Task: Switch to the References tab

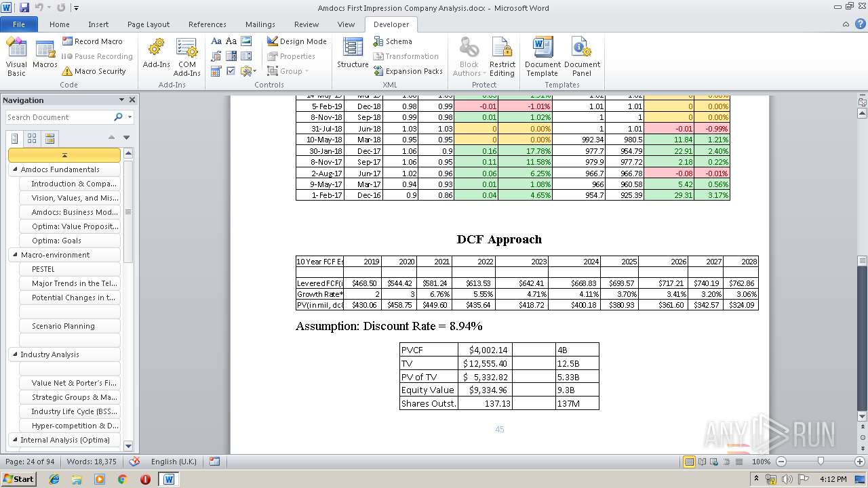Action: pyautogui.click(x=208, y=24)
